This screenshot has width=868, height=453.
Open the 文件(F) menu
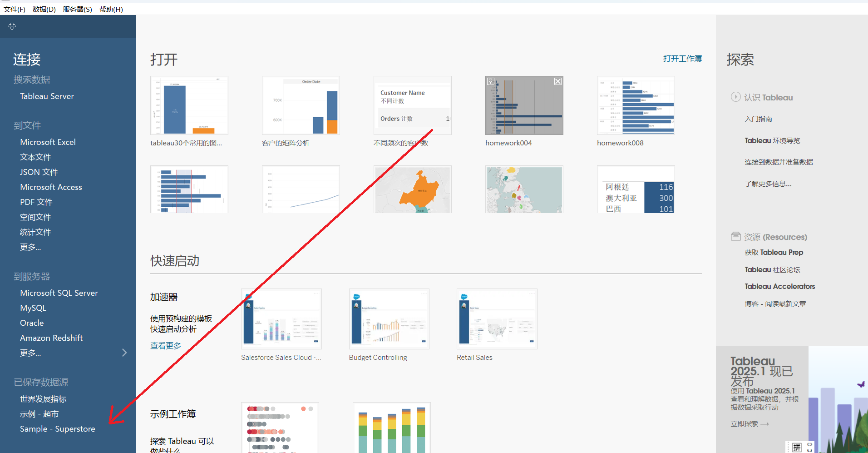pos(15,9)
